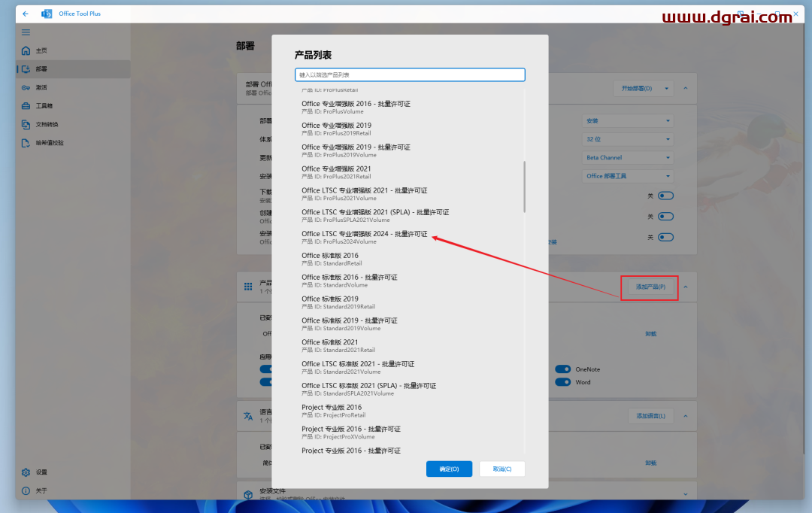
Task: Click the package icon beside 安装文件
Action: [x=248, y=495]
